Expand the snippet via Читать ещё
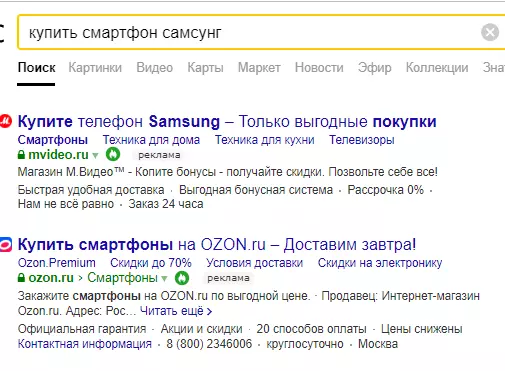This screenshot has width=505, height=371. pos(176,311)
